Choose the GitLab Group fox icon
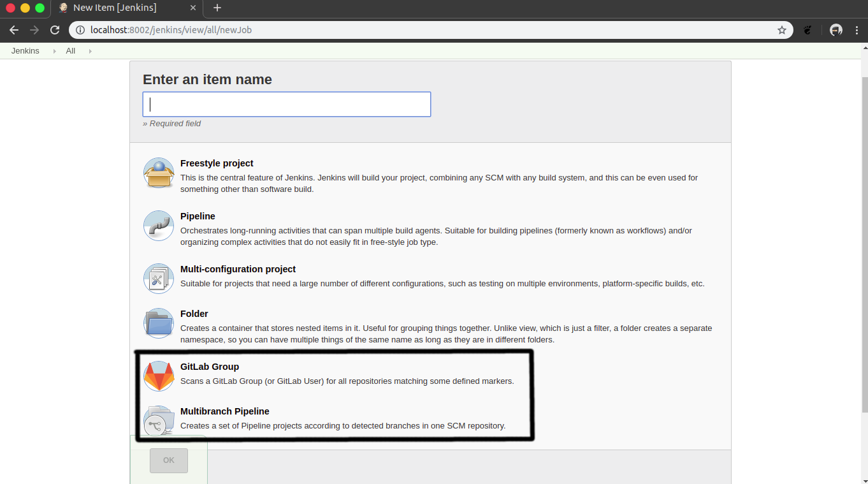868x484 pixels. (x=159, y=376)
